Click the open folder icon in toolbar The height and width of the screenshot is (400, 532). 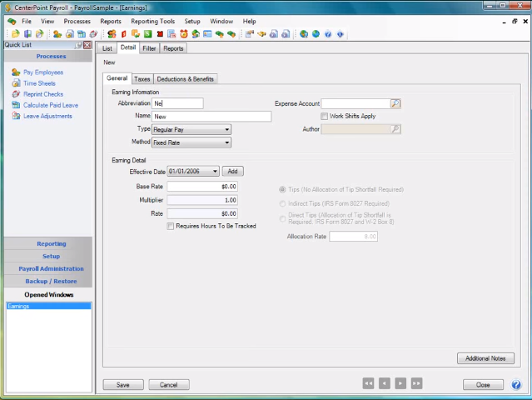point(15,33)
